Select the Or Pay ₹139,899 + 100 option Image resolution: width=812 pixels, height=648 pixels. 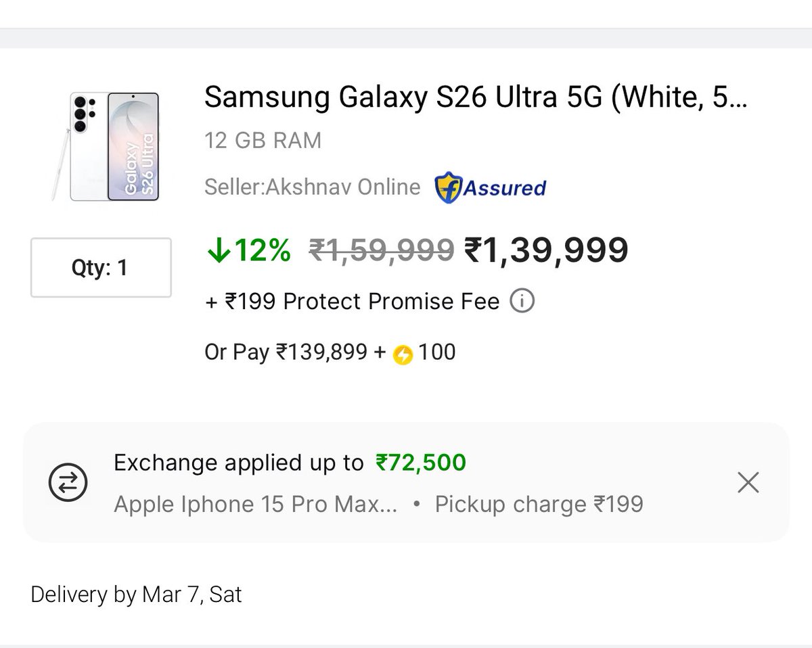pos(330,352)
